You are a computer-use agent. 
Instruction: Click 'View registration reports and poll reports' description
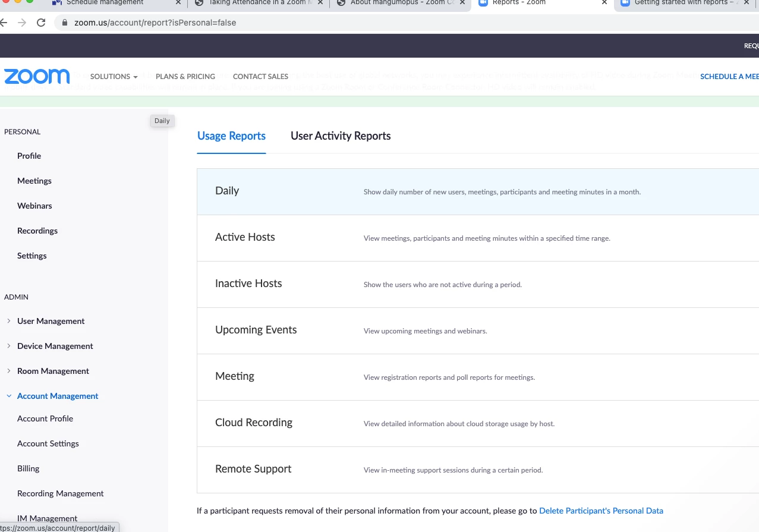pyautogui.click(x=449, y=377)
